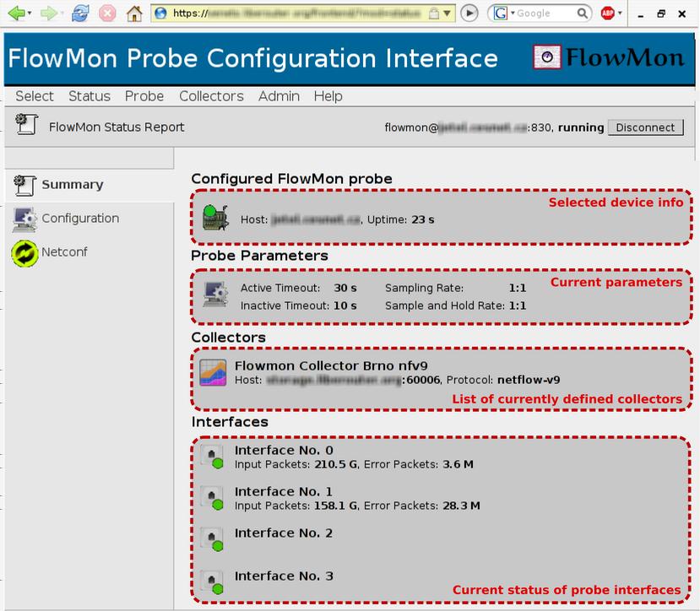Click the Probe Parameters computer gear icon
This screenshot has width=700, height=611.
click(215, 295)
